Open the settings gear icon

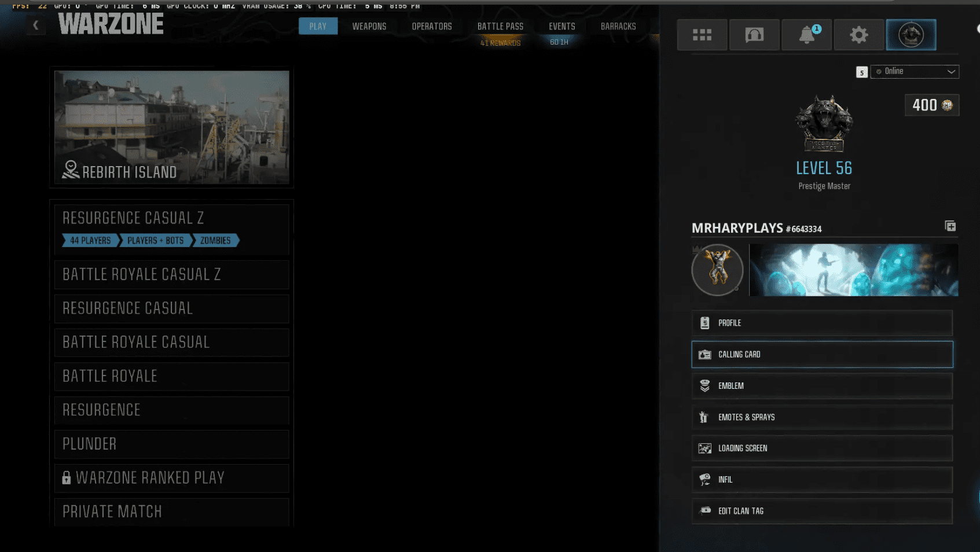coord(858,35)
